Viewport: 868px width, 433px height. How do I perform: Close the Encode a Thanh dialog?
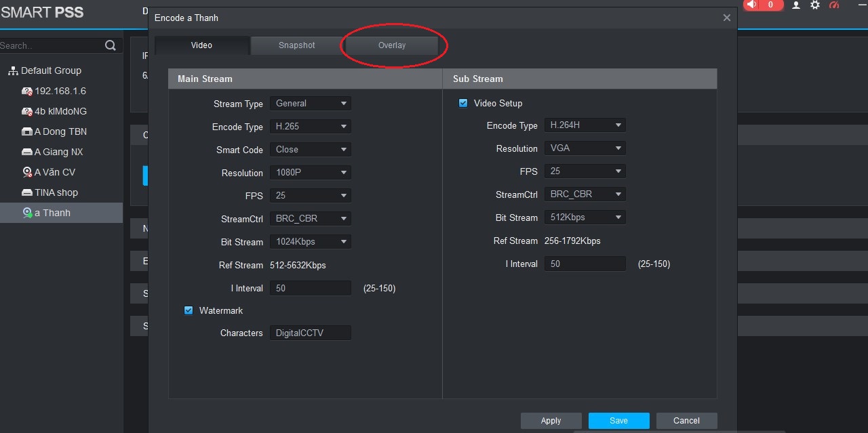pyautogui.click(x=726, y=18)
